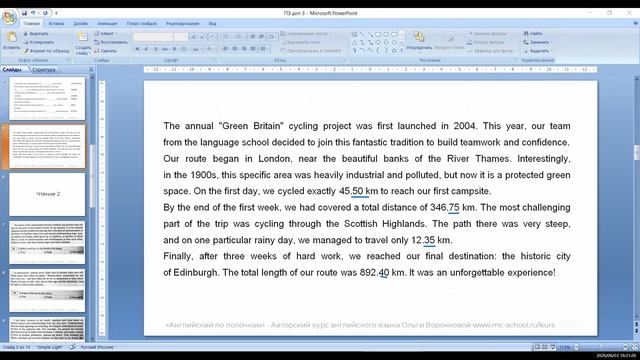Image resolution: width=640 pixels, height=360 pixels.
Task: Toggle center text alignment button
Action: (235, 49)
